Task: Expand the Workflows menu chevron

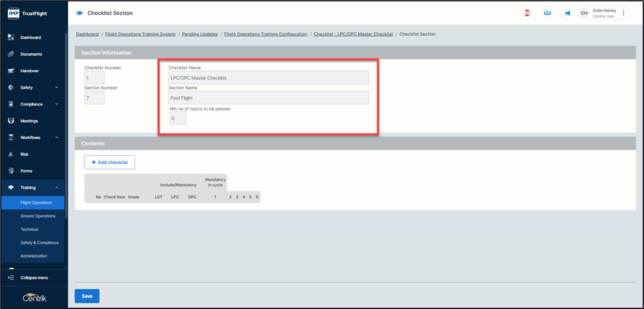Action: [x=56, y=137]
